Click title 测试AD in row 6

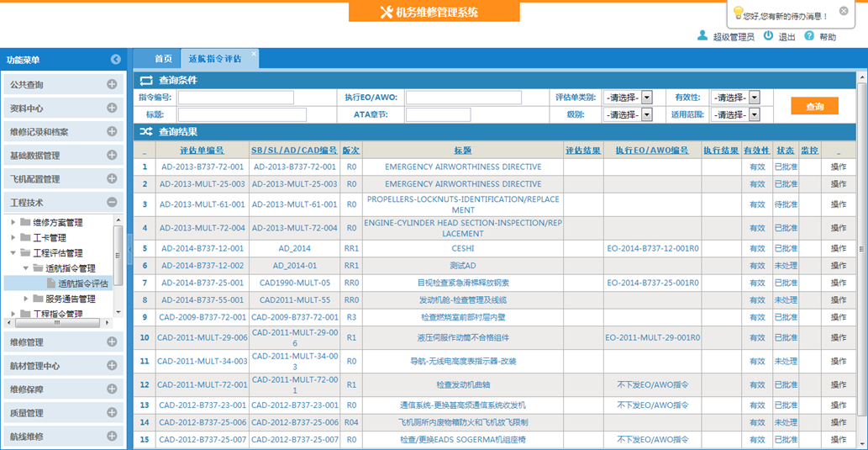tap(463, 266)
